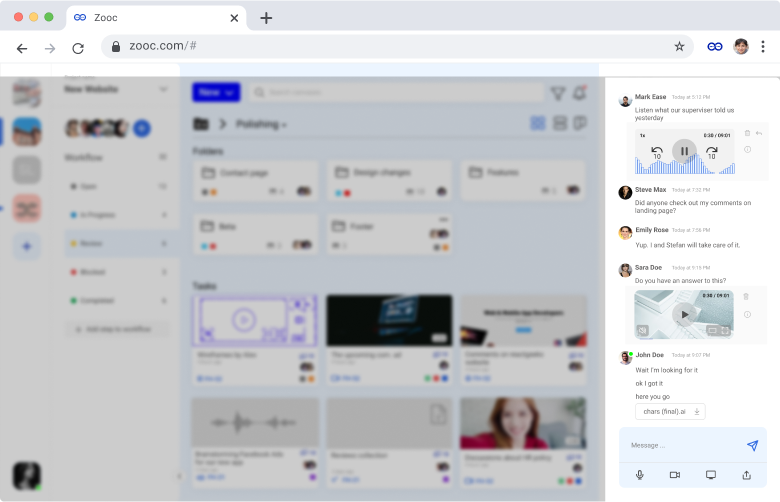Rewind audio message by 10 seconds
This screenshot has width=780, height=502.
[x=657, y=153]
